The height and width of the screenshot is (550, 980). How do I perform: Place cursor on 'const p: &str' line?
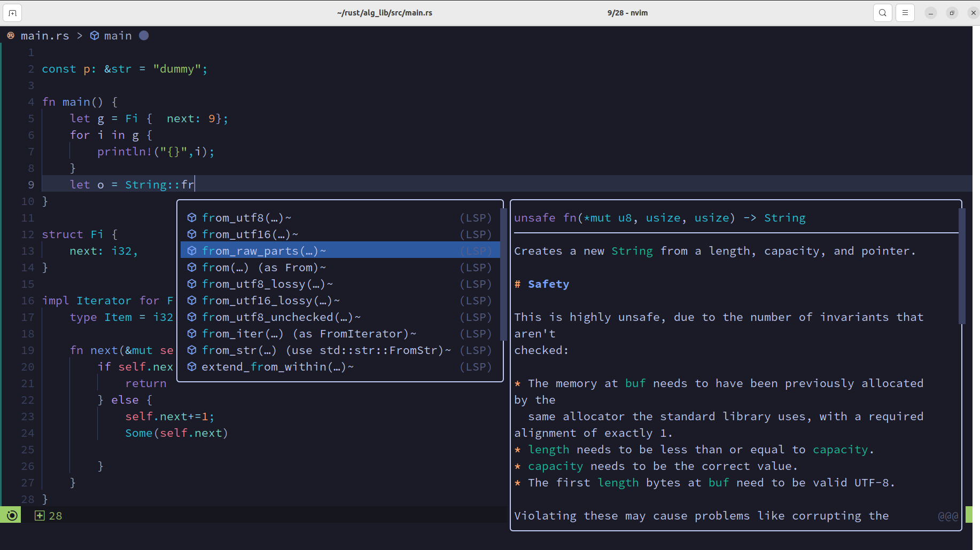(x=125, y=69)
